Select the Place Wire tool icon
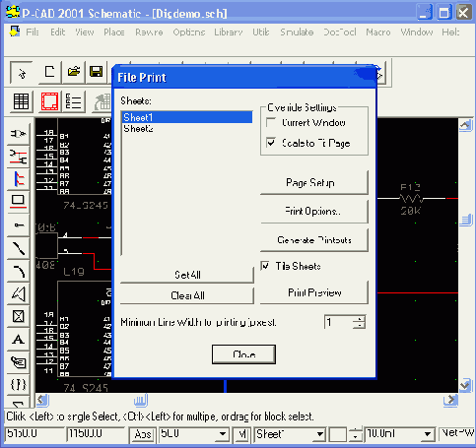Viewport: 476px width, 448px height. tap(18, 157)
